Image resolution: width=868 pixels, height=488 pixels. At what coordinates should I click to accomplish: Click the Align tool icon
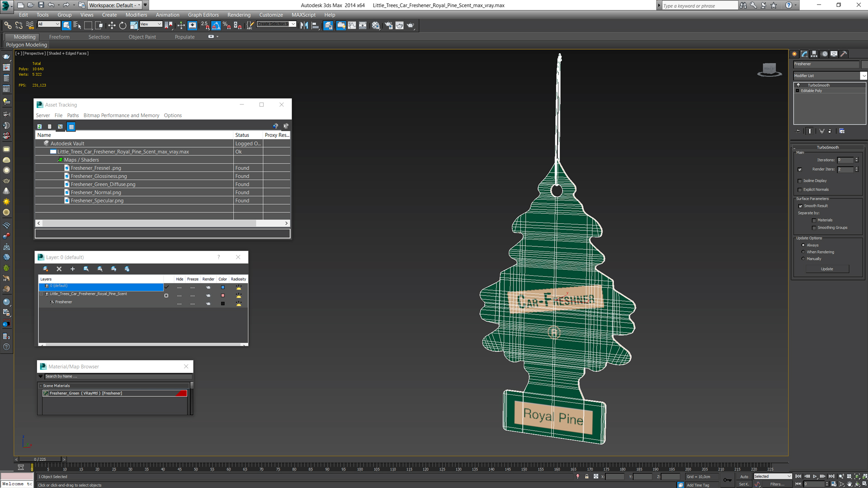click(316, 25)
